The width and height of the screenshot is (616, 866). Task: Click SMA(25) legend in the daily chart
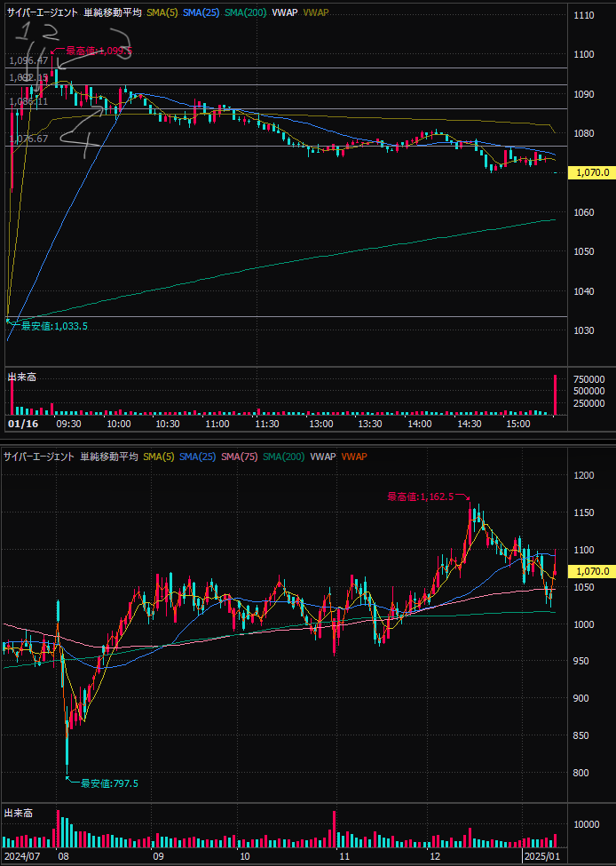tap(198, 457)
